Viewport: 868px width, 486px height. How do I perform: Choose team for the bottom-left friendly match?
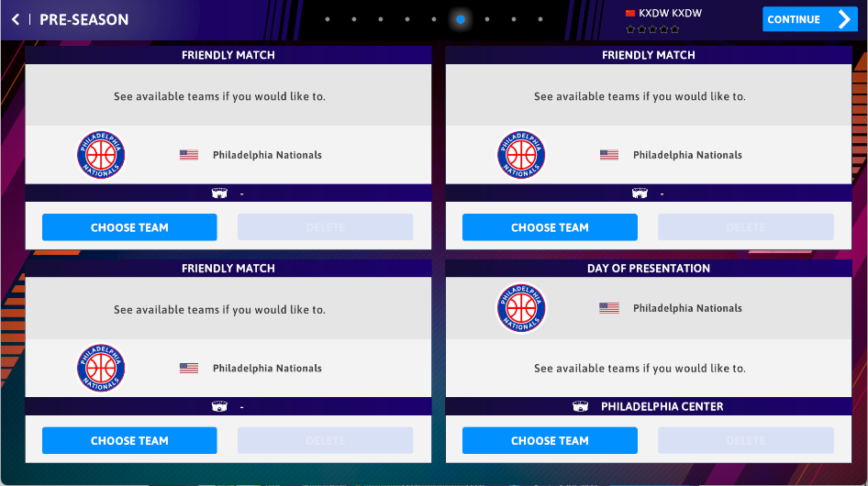[129, 441]
